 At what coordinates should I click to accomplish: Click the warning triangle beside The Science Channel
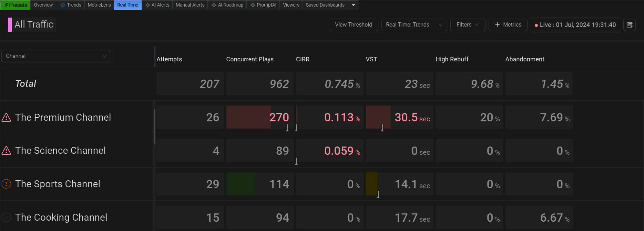[x=6, y=151]
